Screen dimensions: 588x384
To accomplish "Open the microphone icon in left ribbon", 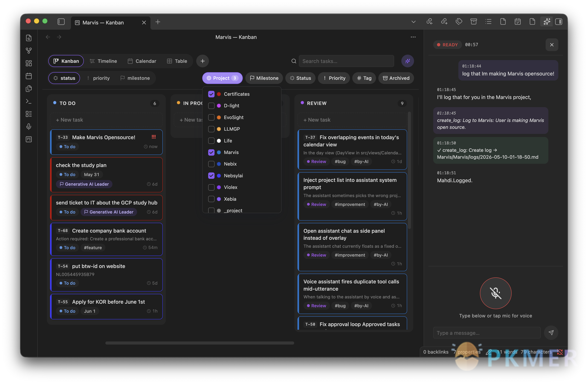I will [x=29, y=127].
